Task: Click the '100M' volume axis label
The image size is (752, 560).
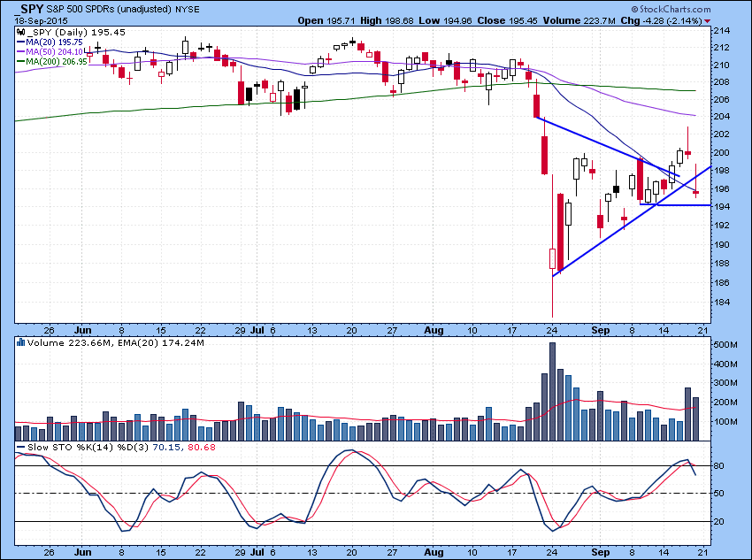Action: click(x=725, y=421)
